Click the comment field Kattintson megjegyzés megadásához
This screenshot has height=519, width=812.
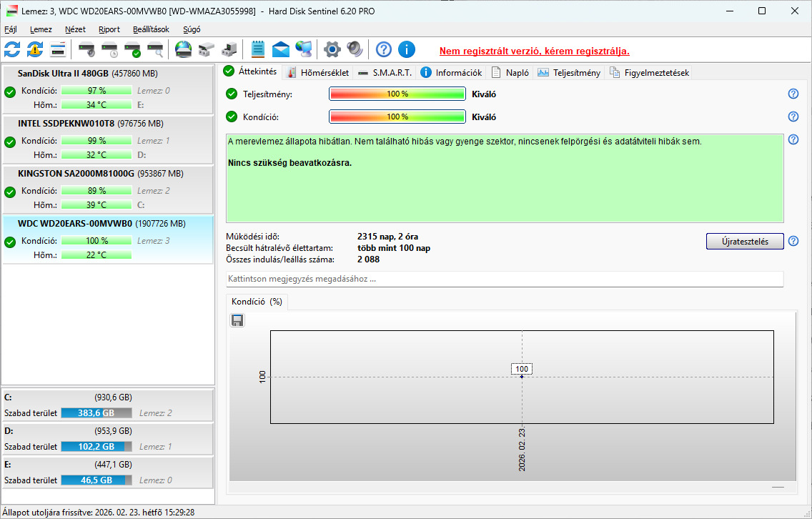[505, 279]
